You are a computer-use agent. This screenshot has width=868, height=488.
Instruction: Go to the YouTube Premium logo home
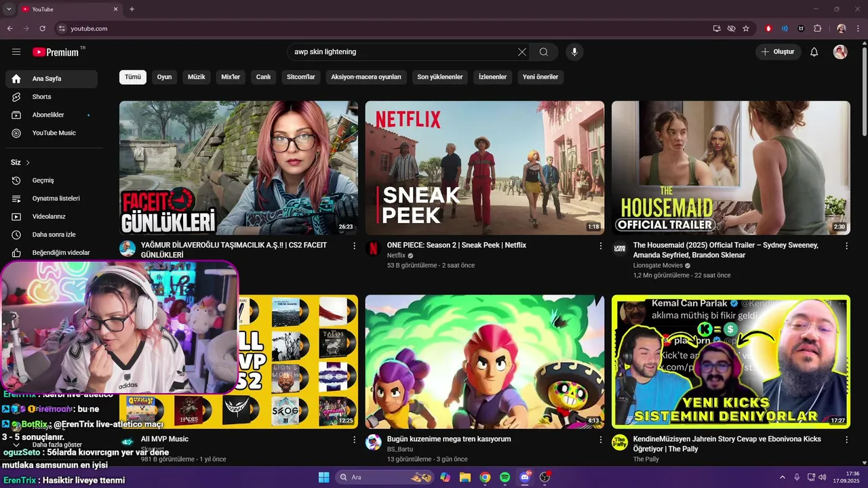coord(57,52)
